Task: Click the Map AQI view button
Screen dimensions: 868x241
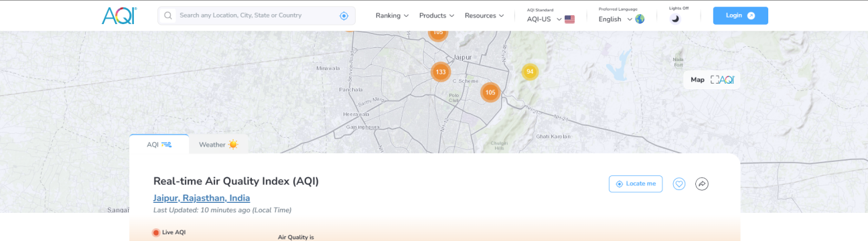Action: [x=712, y=80]
